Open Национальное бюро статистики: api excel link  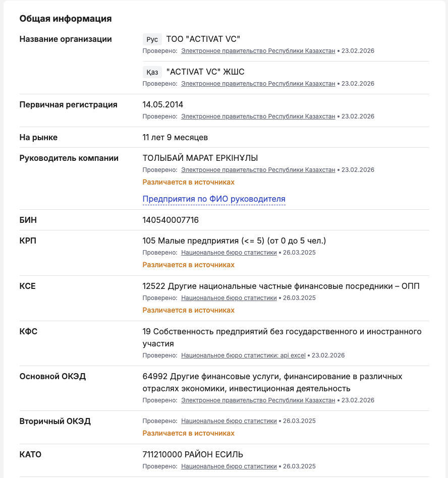(x=243, y=355)
